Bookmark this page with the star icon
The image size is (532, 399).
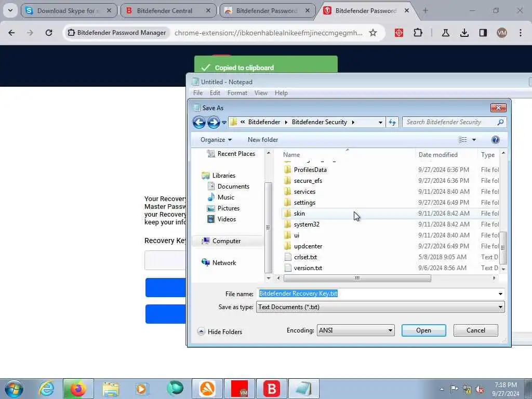373,33
